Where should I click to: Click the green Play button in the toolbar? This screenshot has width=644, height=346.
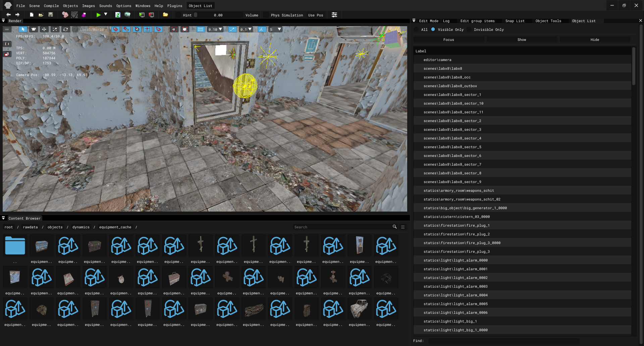point(98,15)
